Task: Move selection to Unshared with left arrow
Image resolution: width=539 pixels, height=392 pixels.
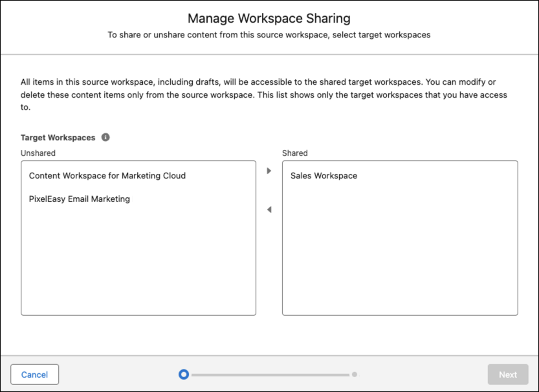Action: coord(269,210)
